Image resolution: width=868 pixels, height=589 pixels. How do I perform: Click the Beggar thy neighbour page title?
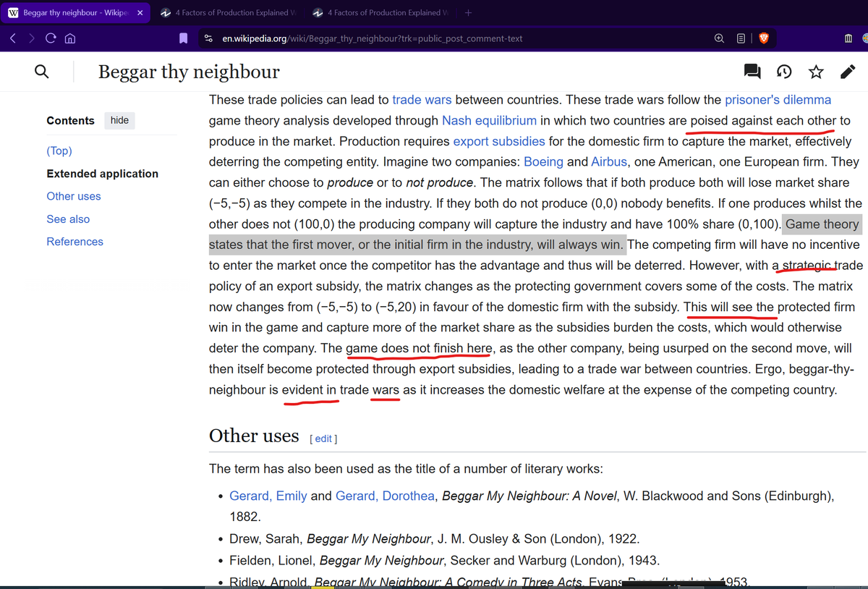[x=189, y=71]
